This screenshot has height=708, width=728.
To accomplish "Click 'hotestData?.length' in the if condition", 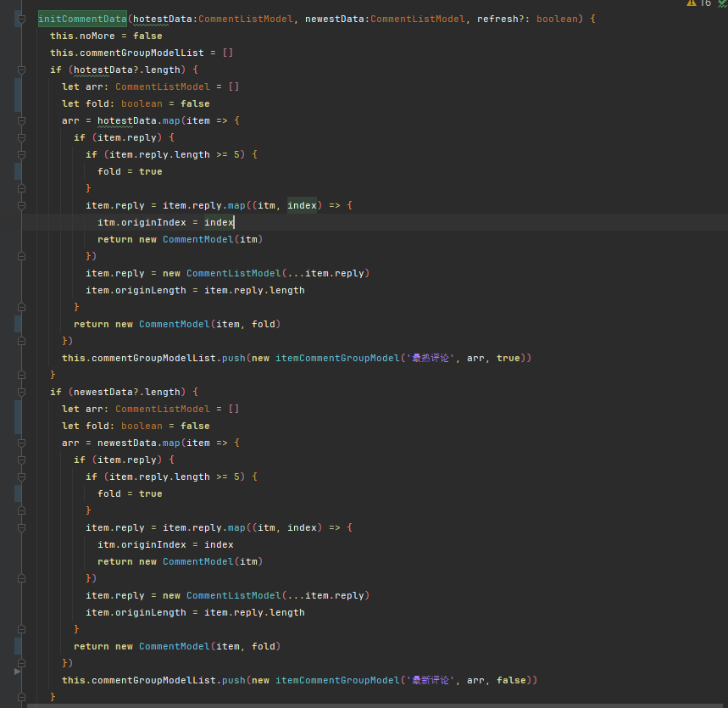I will pyautogui.click(x=127, y=70).
